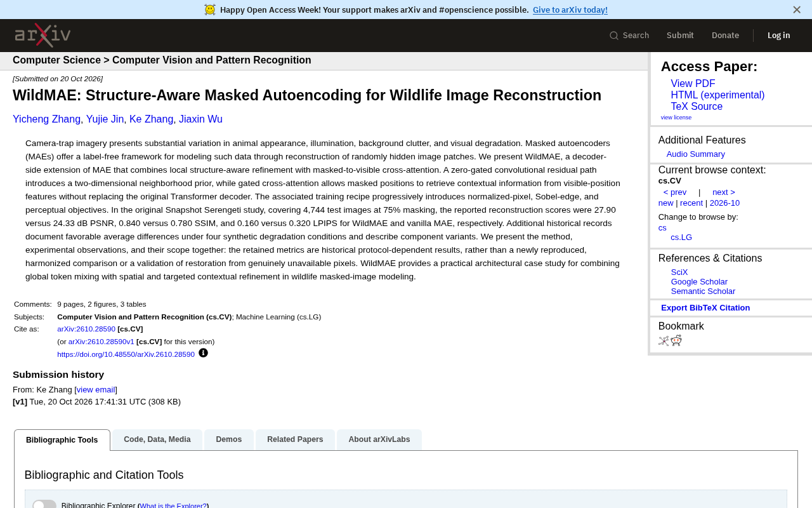Click the arXiv logo
Viewport: 812px width, 508px height.
pos(43,35)
